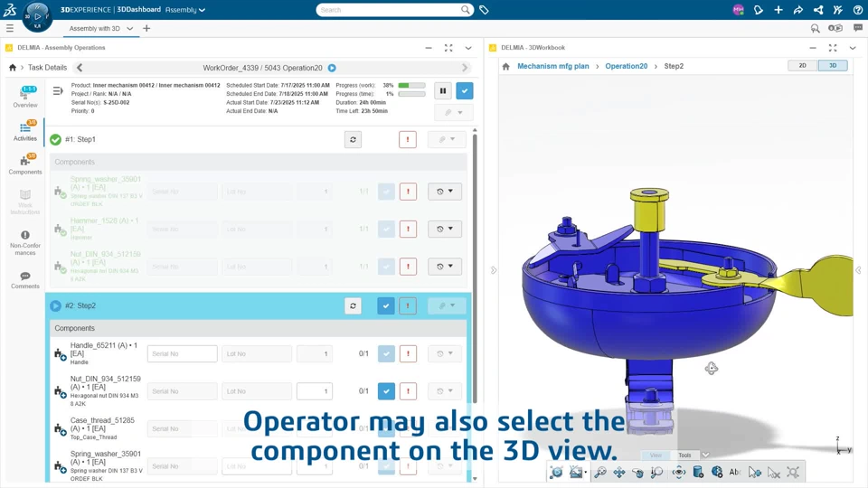Click the help question mark icon

pyautogui.click(x=858, y=10)
